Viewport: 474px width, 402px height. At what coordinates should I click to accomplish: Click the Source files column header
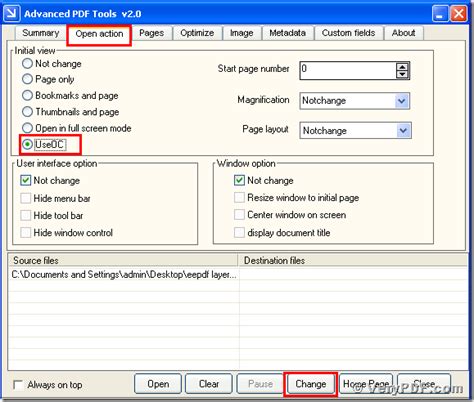(123, 260)
